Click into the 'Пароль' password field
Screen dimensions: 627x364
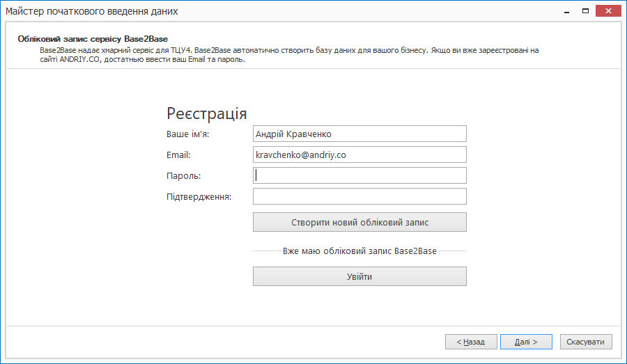359,175
